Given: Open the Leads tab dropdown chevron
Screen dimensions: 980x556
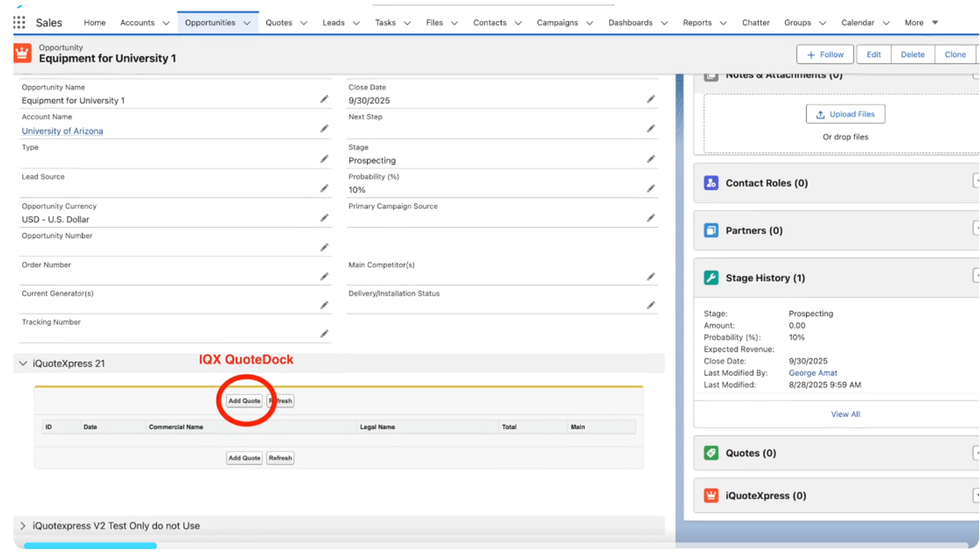Looking at the screenshot, I should click(x=357, y=23).
